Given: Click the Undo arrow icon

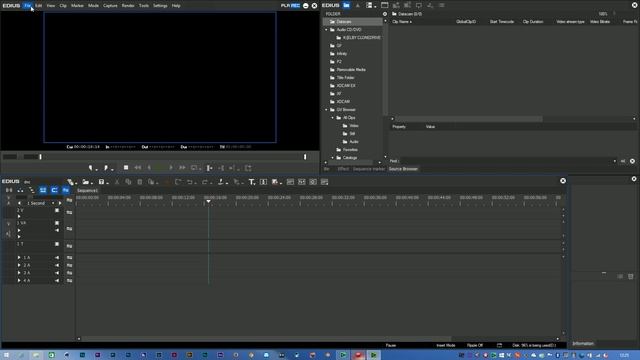Looking at the screenshot, I should pos(190,182).
